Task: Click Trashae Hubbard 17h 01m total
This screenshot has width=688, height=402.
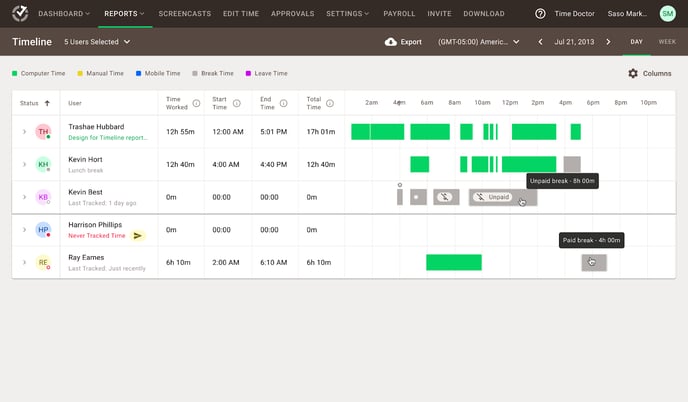Action: click(x=321, y=132)
